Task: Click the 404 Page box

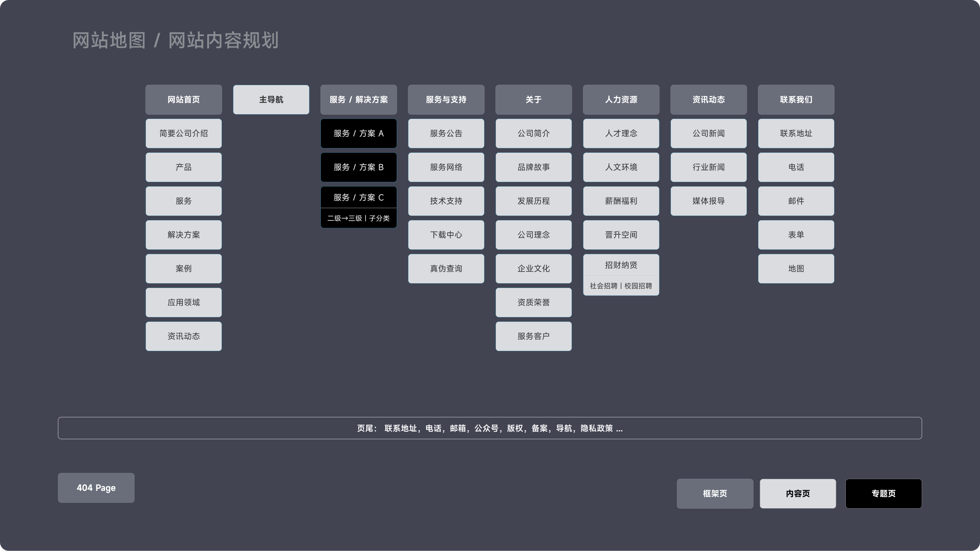Action: tap(96, 488)
